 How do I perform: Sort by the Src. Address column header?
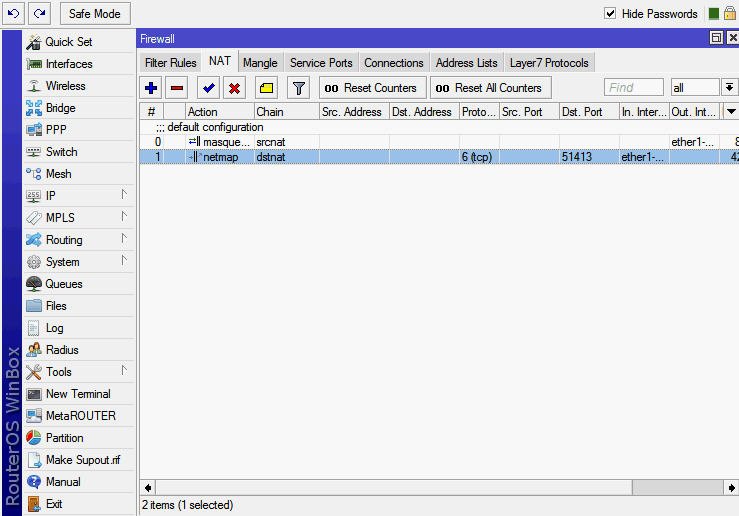click(x=354, y=112)
